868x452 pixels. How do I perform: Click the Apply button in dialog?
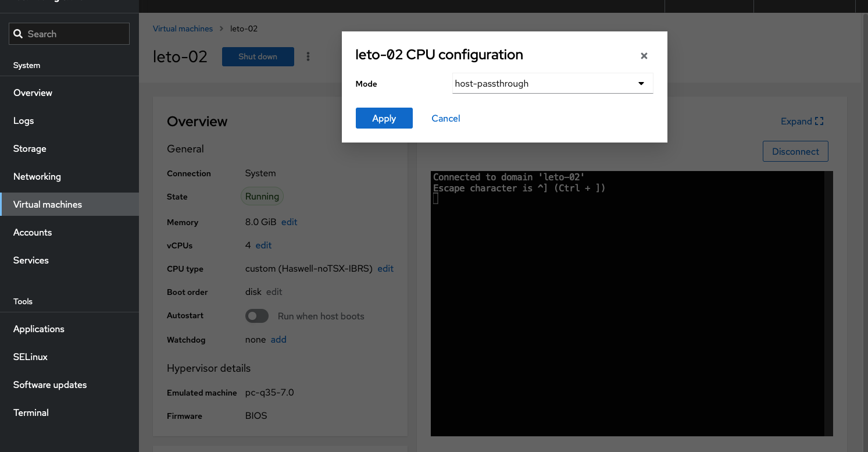point(384,118)
